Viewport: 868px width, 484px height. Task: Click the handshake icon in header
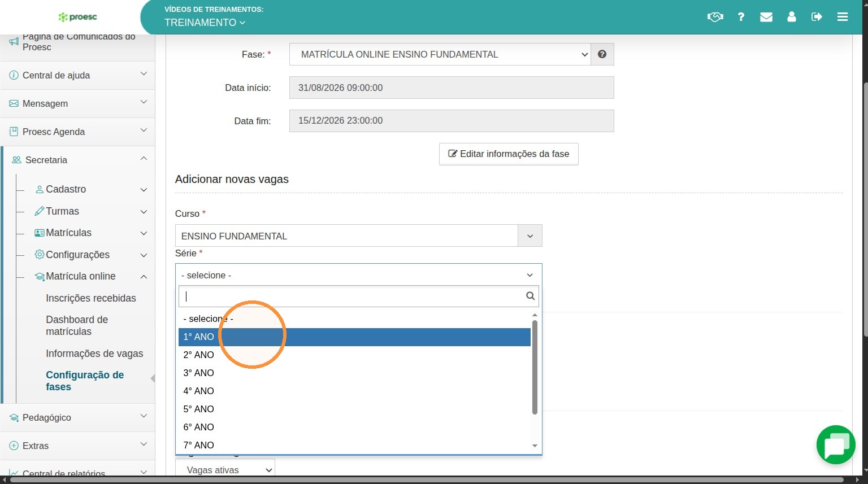click(x=715, y=17)
